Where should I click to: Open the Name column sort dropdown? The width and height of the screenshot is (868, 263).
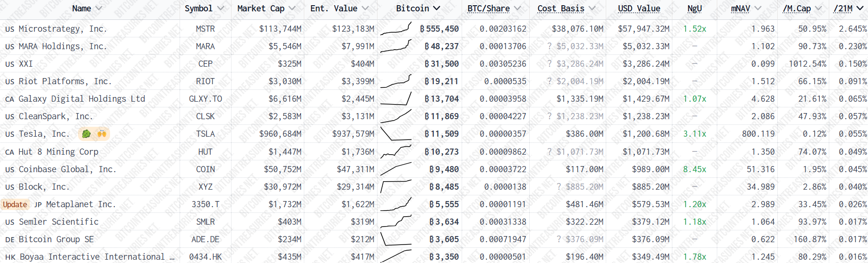point(99,9)
